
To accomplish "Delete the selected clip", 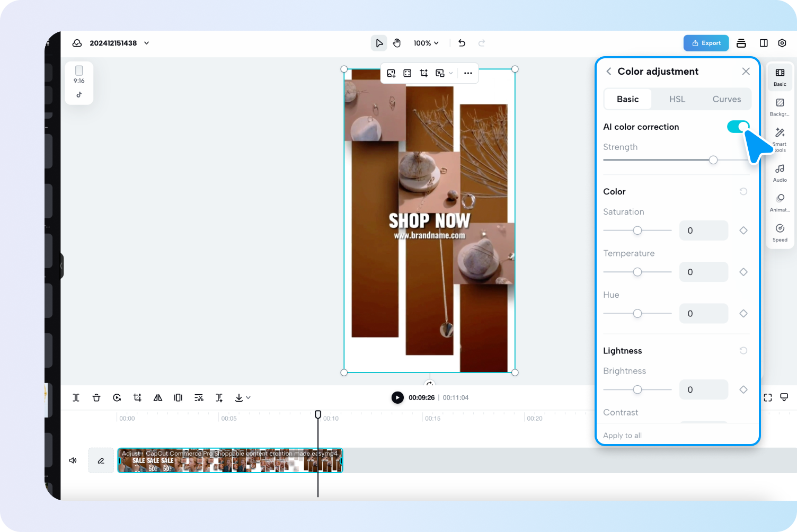I will point(96,397).
